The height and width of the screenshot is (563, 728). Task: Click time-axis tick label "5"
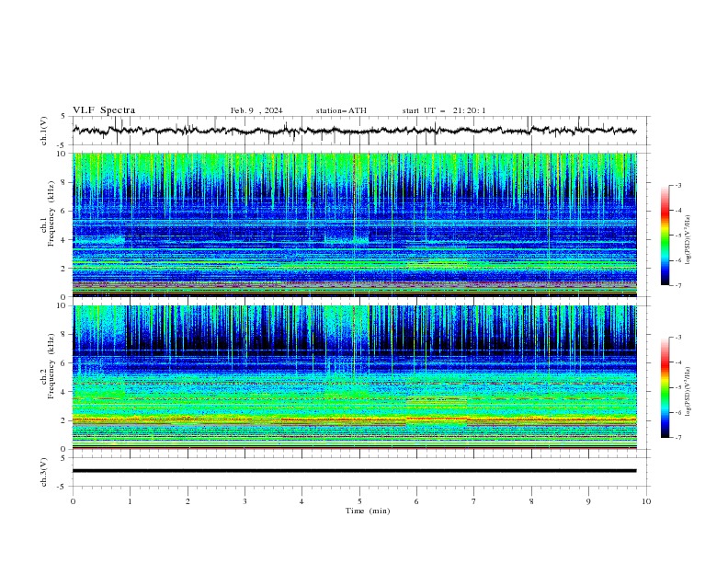coord(359,501)
